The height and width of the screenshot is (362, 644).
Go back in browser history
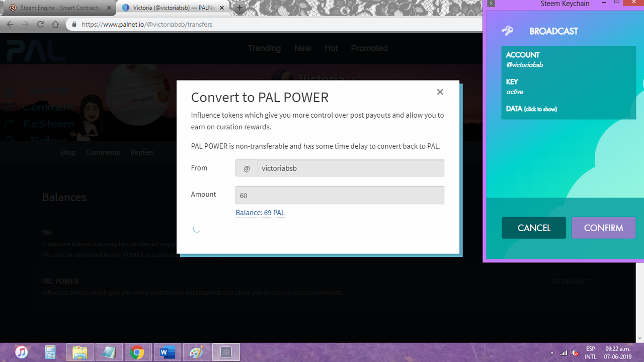[x=11, y=24]
